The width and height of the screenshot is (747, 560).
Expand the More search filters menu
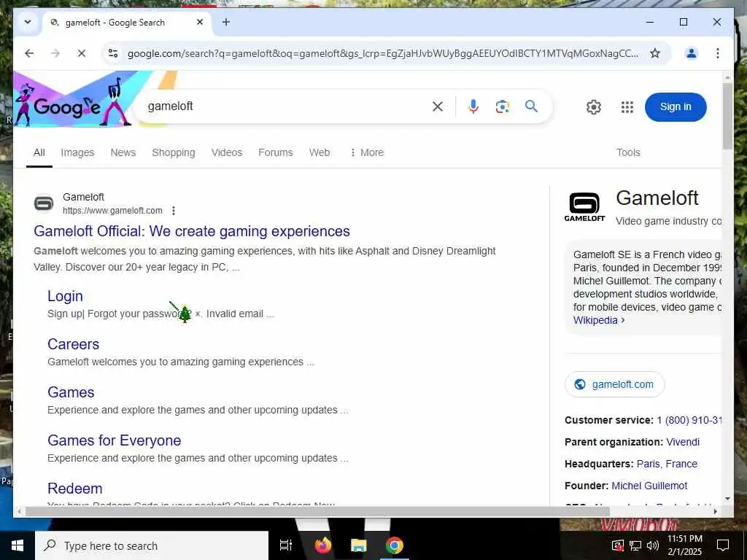point(367,152)
